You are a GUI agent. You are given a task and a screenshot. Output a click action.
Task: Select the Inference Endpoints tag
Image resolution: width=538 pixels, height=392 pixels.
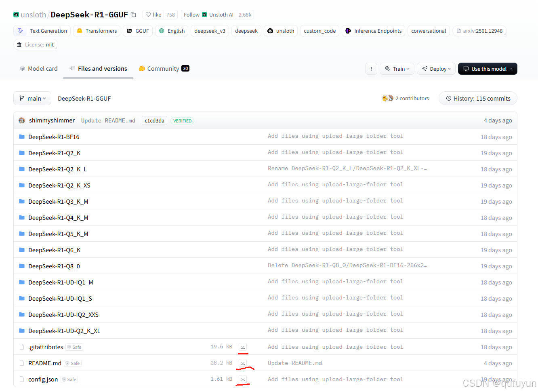point(374,31)
